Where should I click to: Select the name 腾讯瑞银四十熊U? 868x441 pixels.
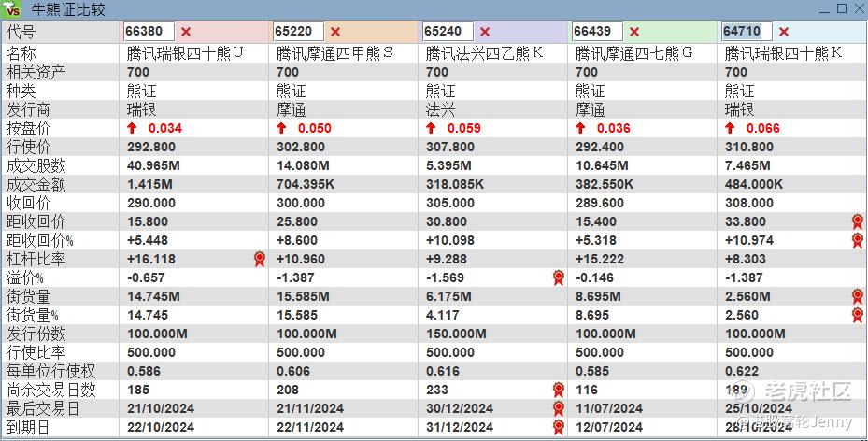coord(185,53)
